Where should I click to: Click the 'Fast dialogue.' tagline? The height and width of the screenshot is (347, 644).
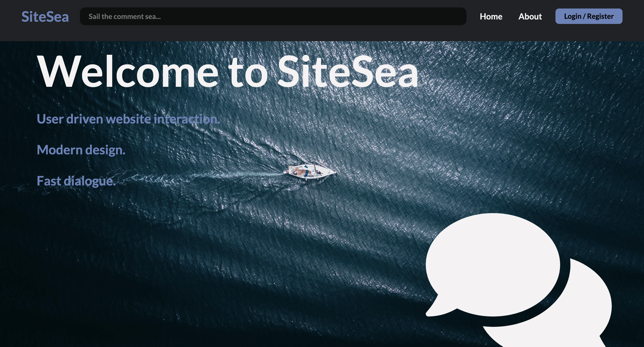click(76, 181)
